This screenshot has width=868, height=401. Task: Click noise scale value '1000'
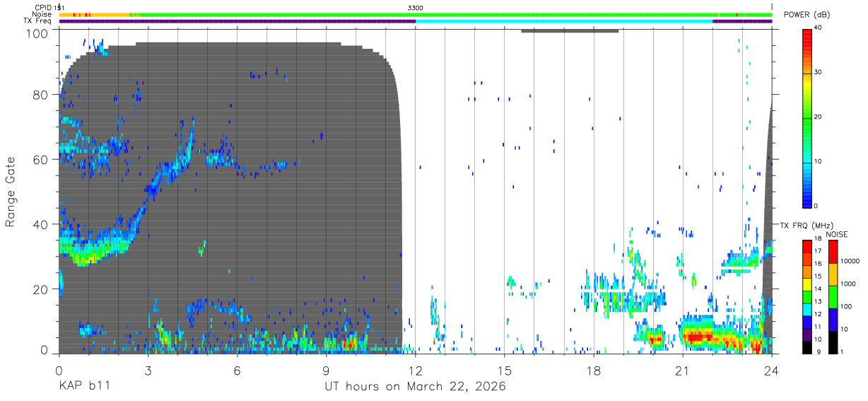848,284
